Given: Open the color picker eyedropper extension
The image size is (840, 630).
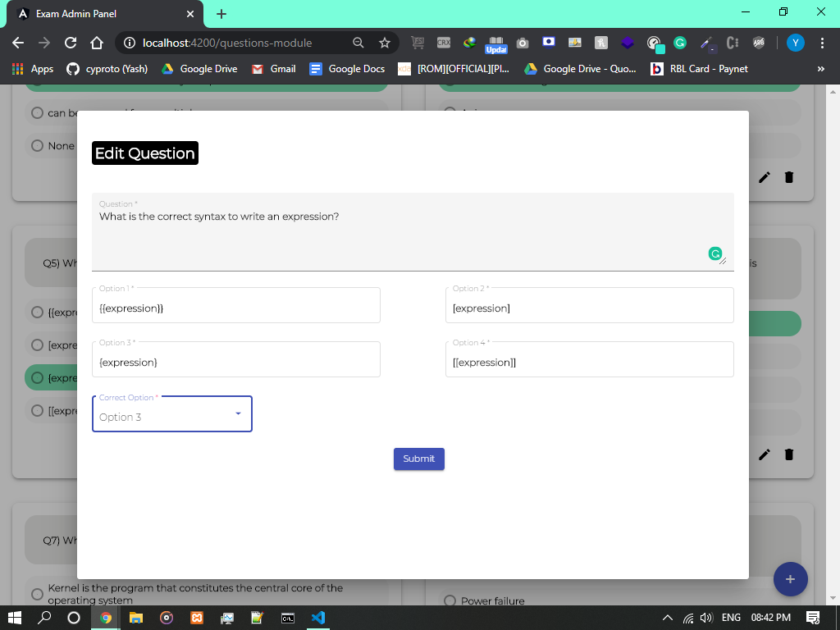Looking at the screenshot, I should (707, 43).
